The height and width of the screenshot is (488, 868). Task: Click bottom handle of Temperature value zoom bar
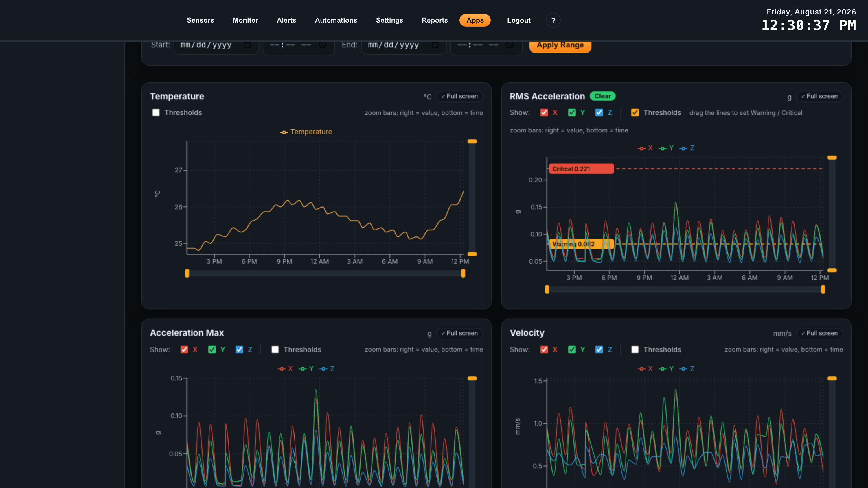point(472,254)
